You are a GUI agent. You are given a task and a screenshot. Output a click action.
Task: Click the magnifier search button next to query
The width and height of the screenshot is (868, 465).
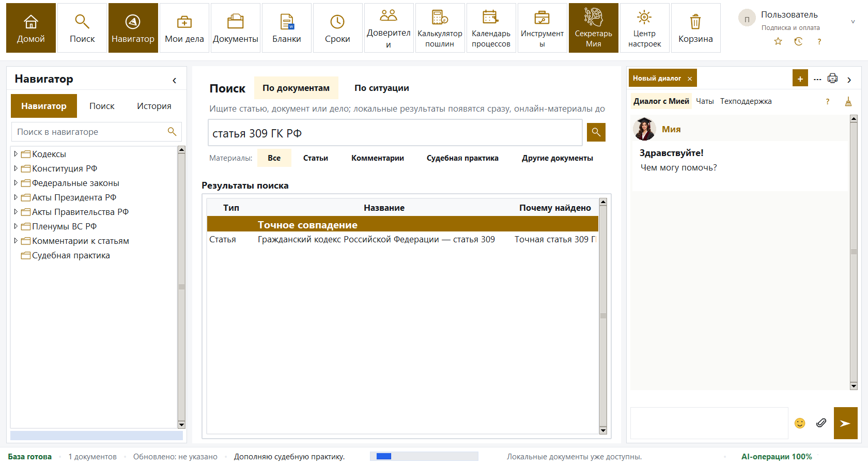pos(596,132)
